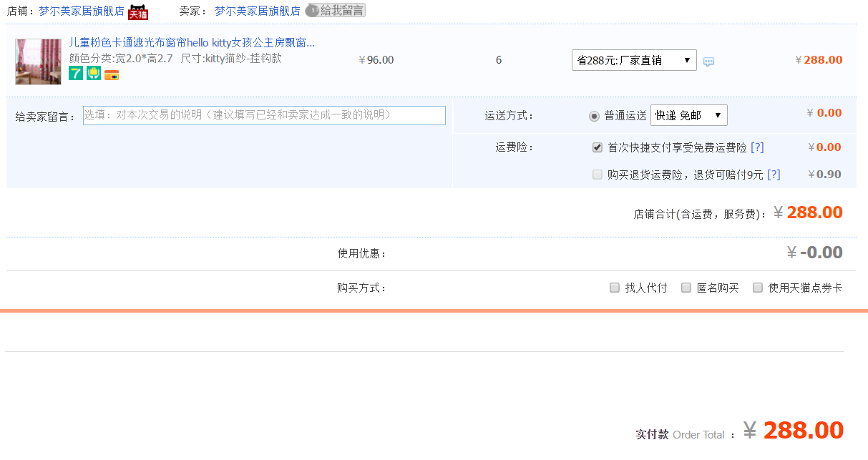The width and height of the screenshot is (868, 460).
Task: Check the 找人代付 checkbox
Action: [615, 288]
